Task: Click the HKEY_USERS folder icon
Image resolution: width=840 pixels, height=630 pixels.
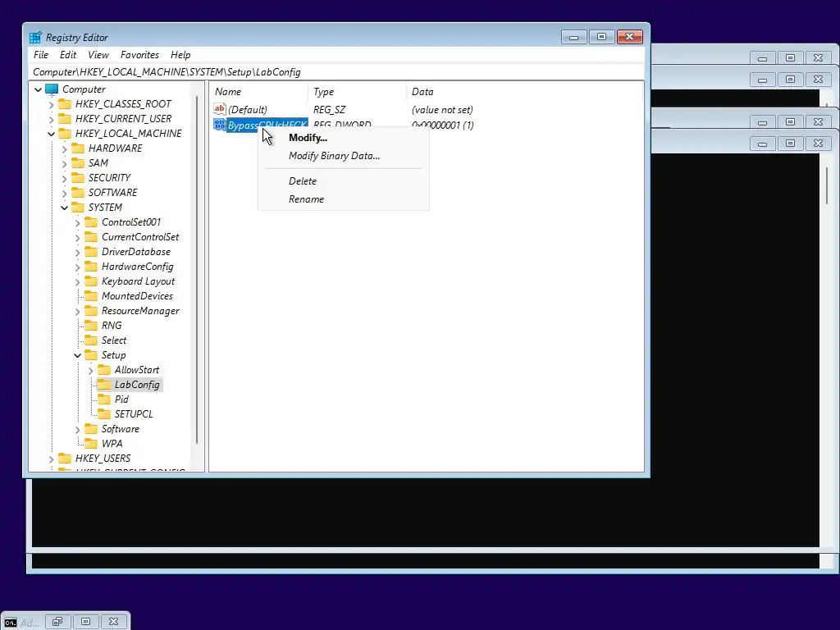Action: pos(65,459)
